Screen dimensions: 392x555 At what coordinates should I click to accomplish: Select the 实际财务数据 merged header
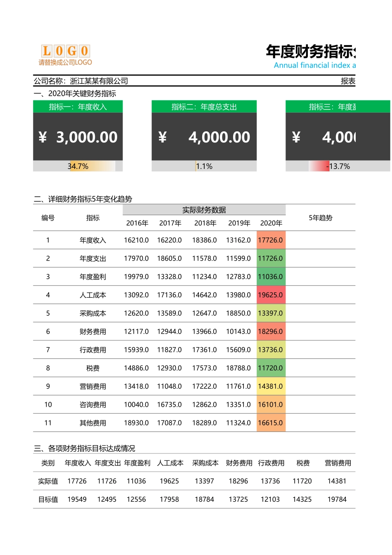click(x=204, y=209)
